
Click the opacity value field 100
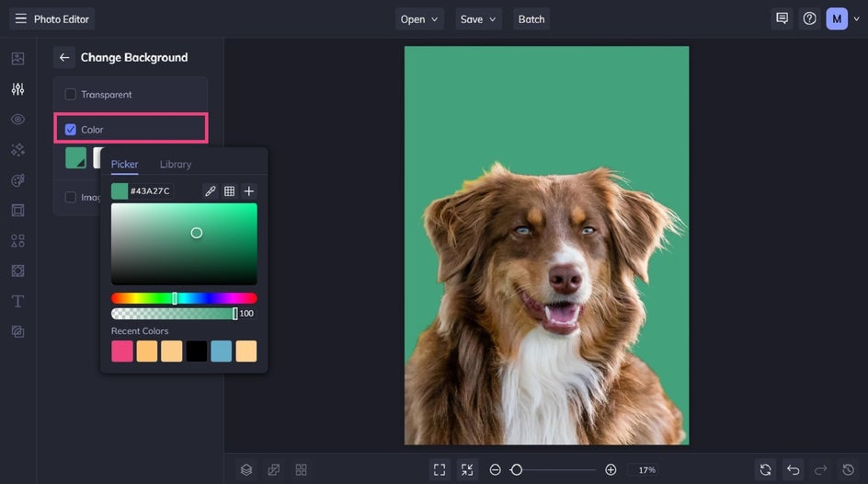(246, 314)
